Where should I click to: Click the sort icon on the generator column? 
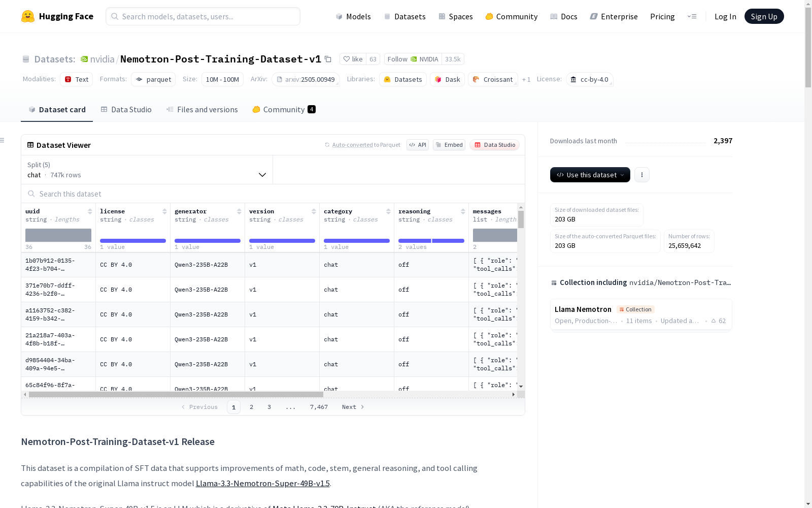coord(239,211)
